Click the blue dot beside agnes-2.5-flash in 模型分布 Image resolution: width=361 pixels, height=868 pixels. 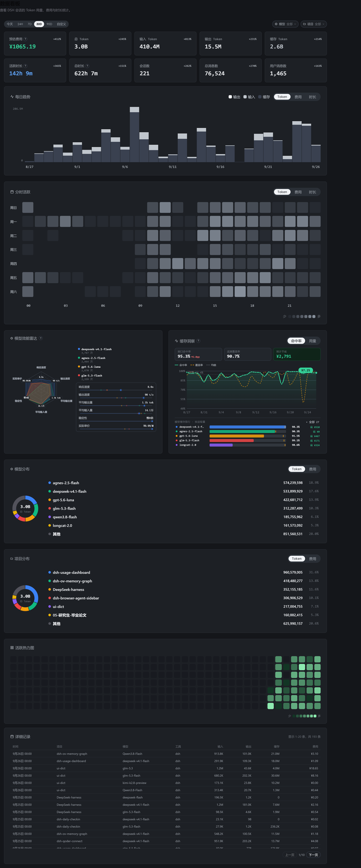point(50,483)
